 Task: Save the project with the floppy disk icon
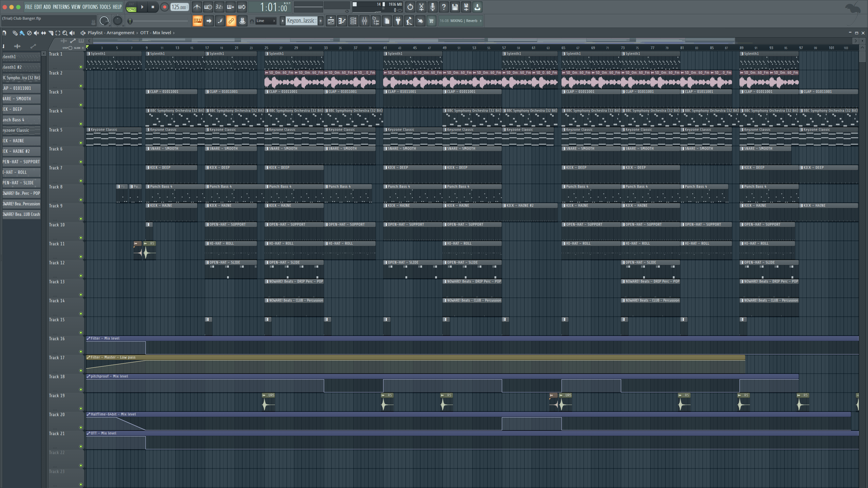point(455,7)
